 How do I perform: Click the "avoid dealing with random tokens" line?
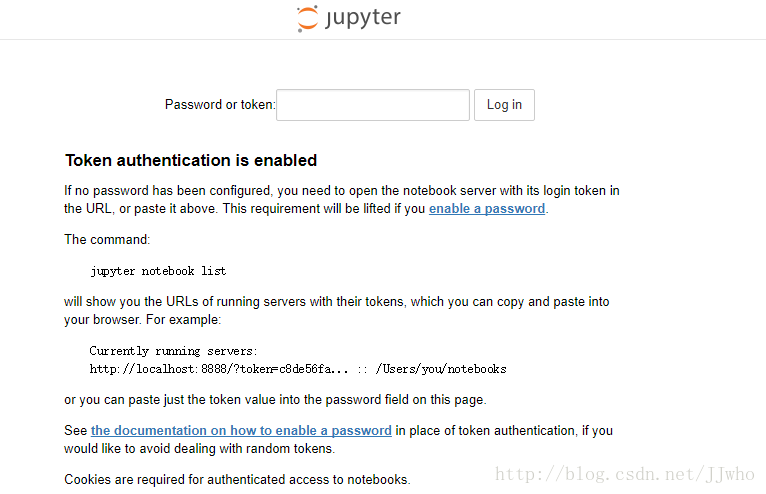199,449
